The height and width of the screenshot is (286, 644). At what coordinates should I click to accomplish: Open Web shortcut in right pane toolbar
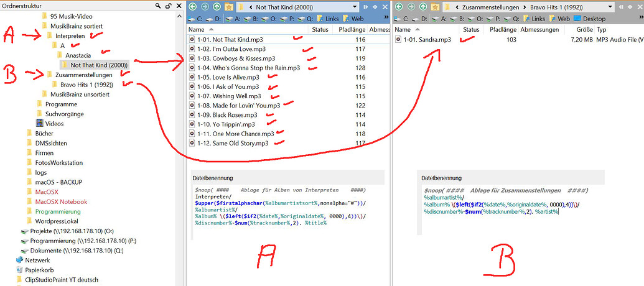(x=559, y=19)
